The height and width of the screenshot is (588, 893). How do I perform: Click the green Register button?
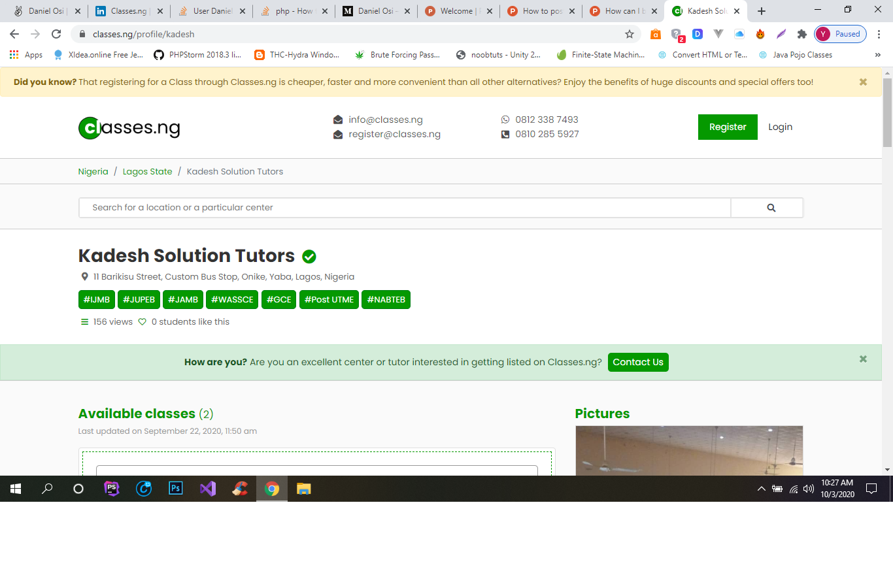(x=727, y=127)
